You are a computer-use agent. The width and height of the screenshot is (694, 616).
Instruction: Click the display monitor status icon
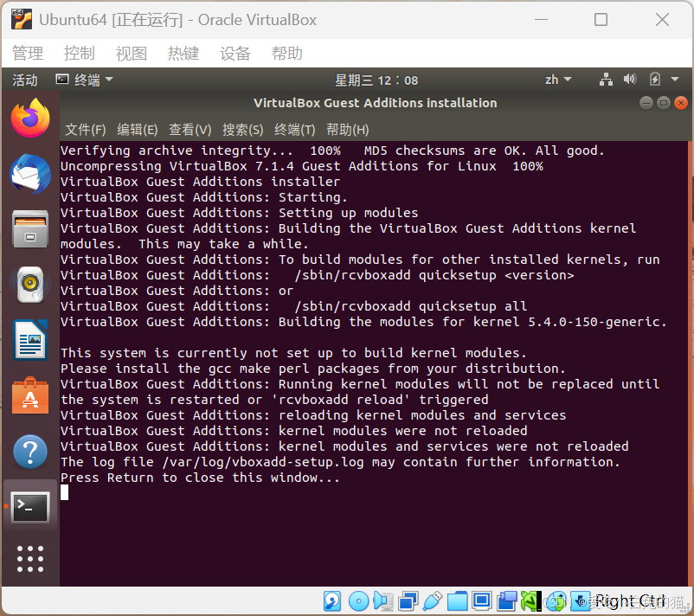(x=481, y=600)
